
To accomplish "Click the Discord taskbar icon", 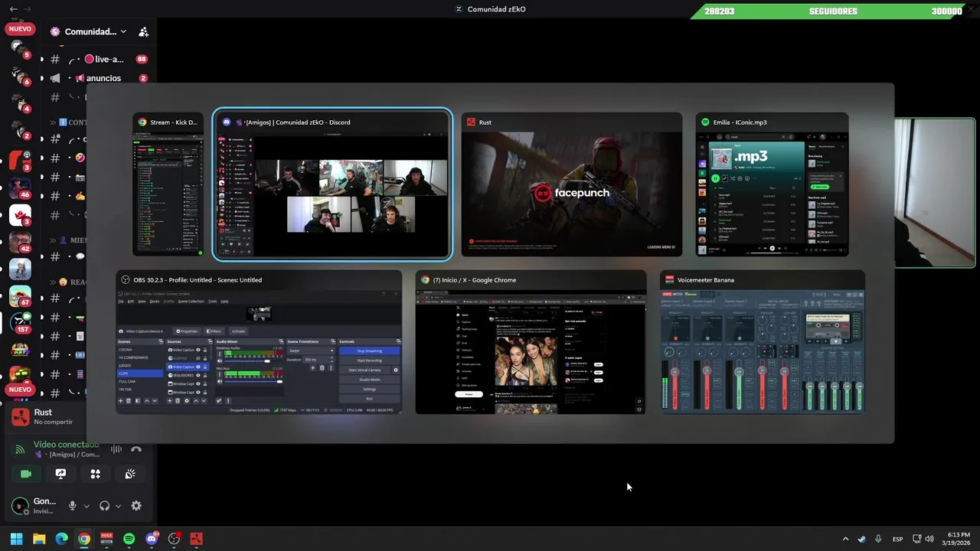I will tap(152, 539).
